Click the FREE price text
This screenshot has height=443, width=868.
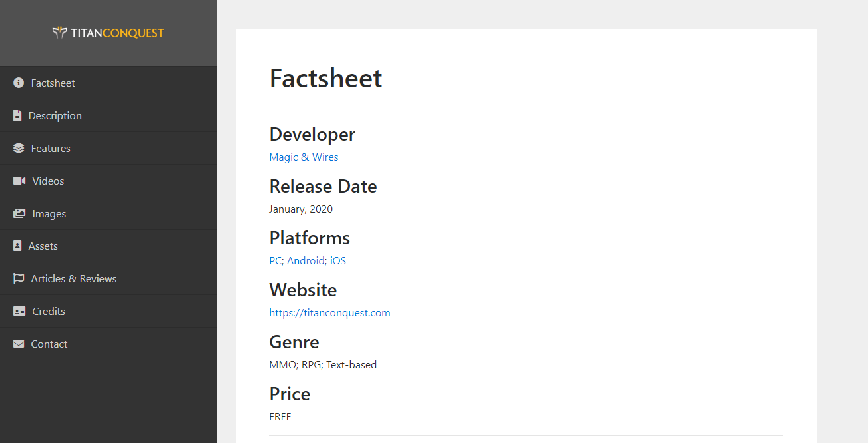pos(280,416)
